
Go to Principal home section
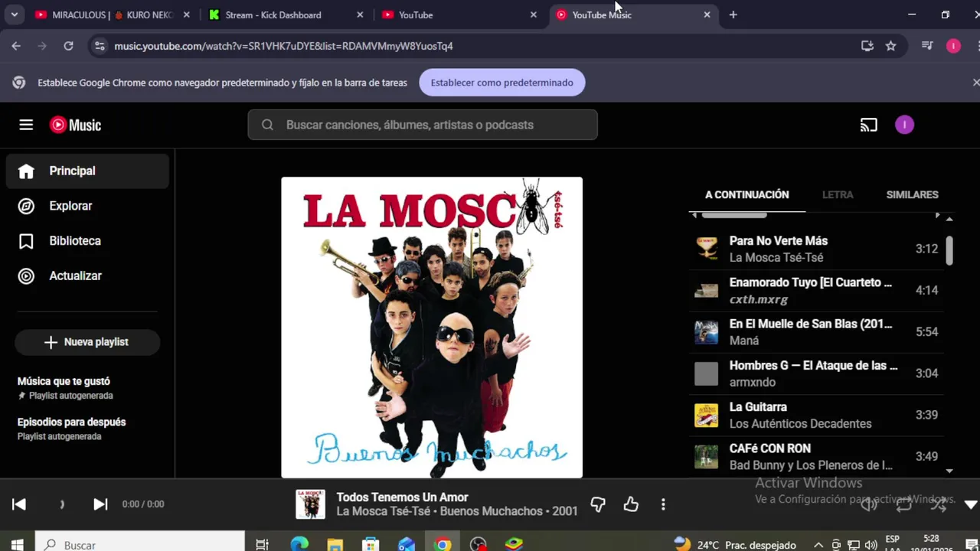(87, 171)
